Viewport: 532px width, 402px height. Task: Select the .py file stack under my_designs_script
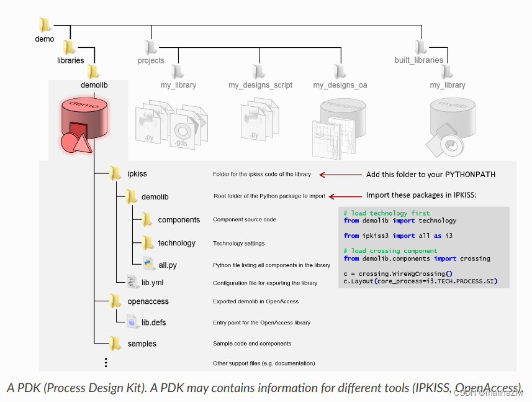coord(260,119)
